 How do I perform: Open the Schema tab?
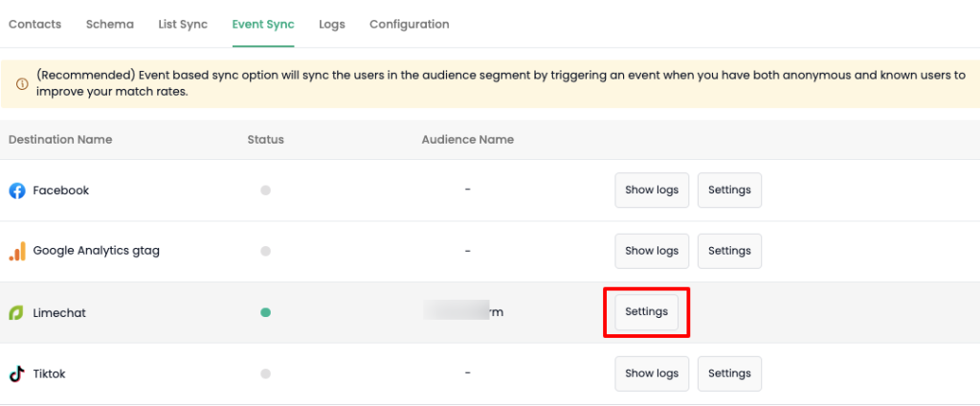pos(110,24)
